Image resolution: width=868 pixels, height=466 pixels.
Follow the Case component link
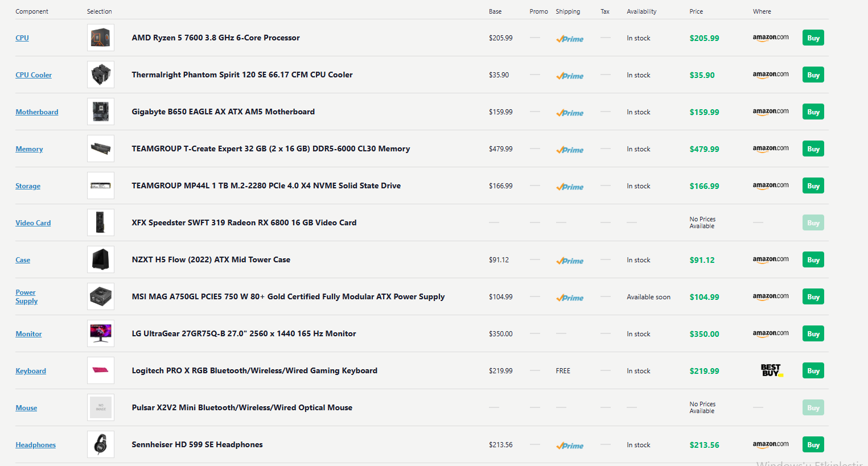[23, 260]
